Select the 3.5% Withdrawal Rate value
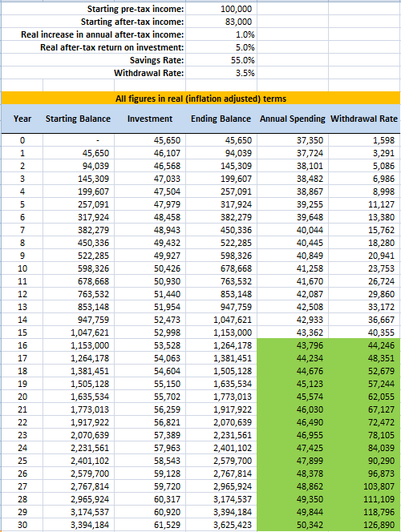 tap(245, 73)
